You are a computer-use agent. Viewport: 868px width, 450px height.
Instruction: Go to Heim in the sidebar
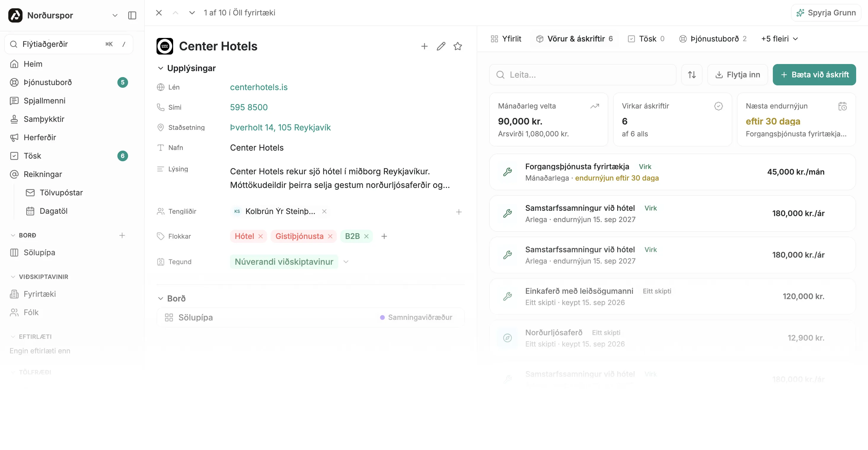[x=69, y=64]
